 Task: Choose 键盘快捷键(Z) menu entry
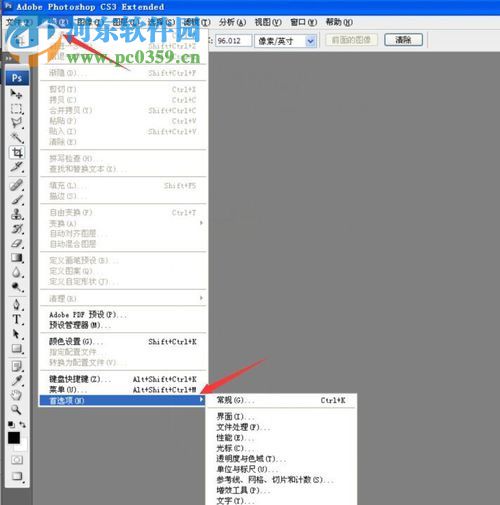pyautogui.click(x=123, y=379)
